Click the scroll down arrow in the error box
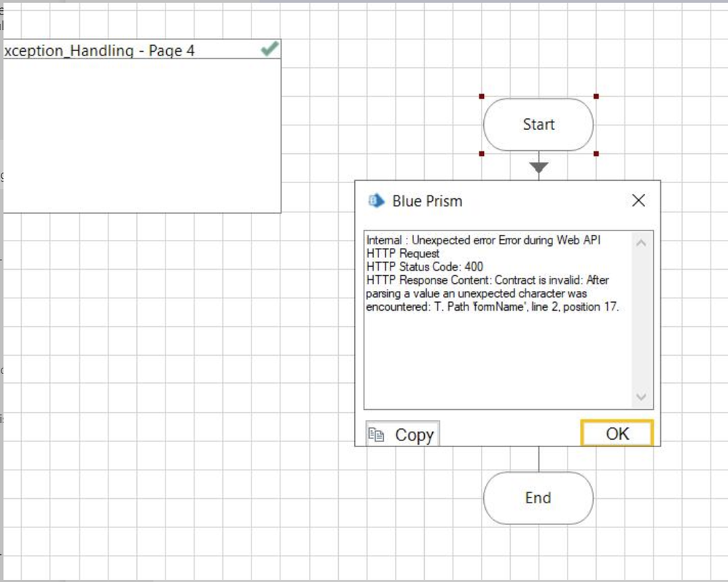The image size is (728, 582). coord(641,397)
